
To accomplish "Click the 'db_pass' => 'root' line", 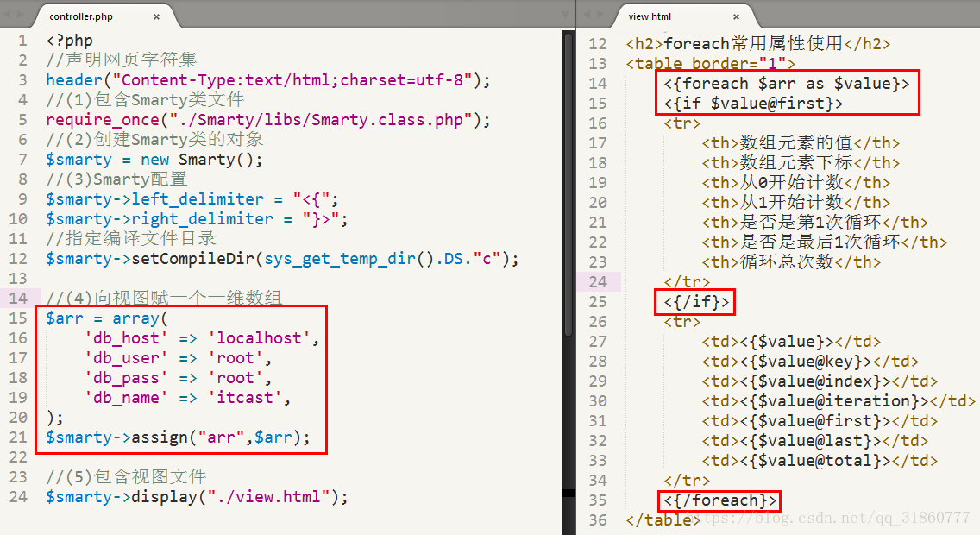I will 178,378.
